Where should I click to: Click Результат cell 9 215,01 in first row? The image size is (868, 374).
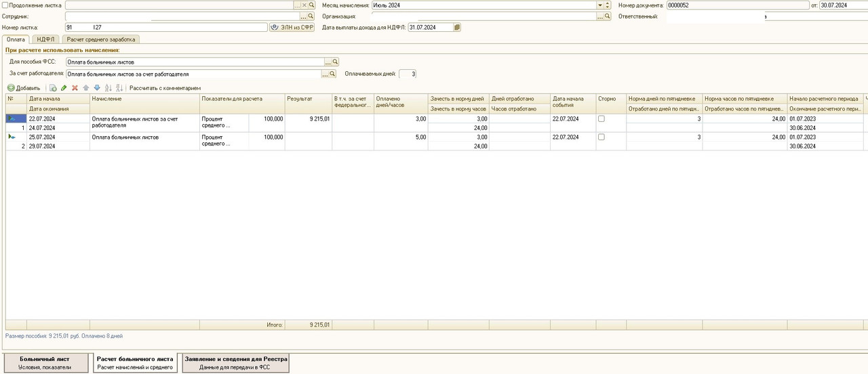click(x=308, y=119)
